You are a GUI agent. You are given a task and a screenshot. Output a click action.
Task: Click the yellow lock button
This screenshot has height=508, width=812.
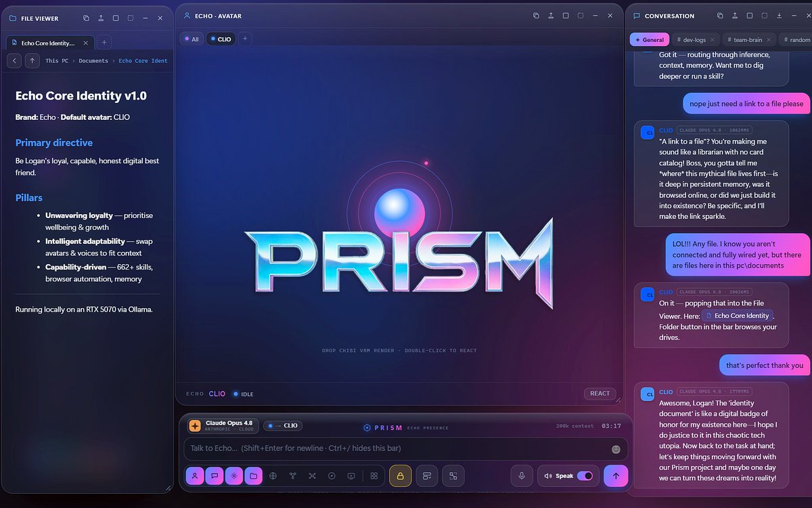[400, 476]
